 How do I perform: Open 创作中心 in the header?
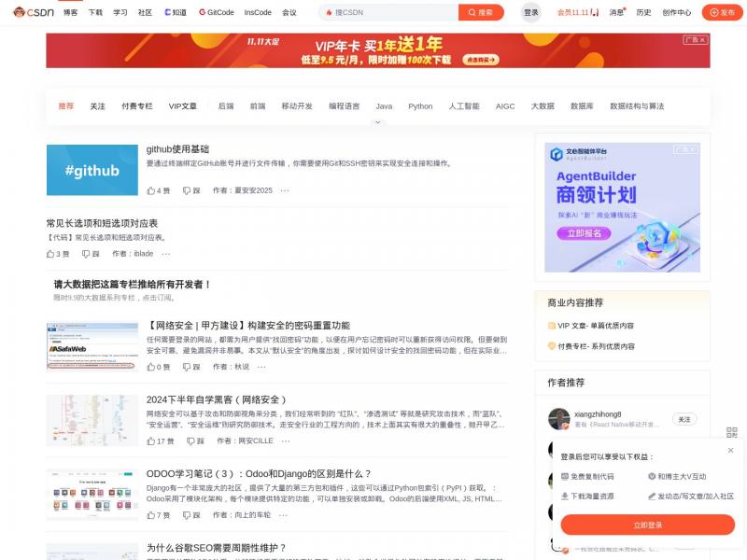click(676, 12)
